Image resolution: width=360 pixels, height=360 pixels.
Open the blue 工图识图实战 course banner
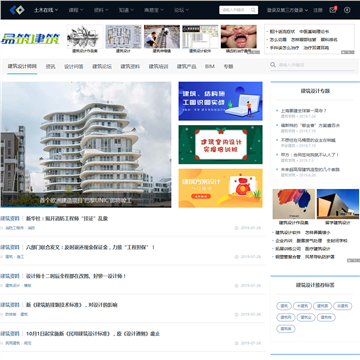(220, 101)
